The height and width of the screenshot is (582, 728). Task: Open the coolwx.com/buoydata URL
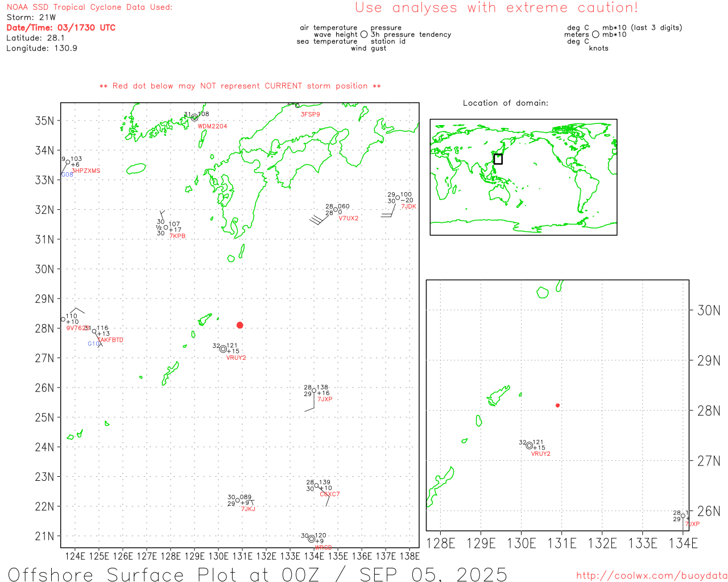(x=652, y=575)
